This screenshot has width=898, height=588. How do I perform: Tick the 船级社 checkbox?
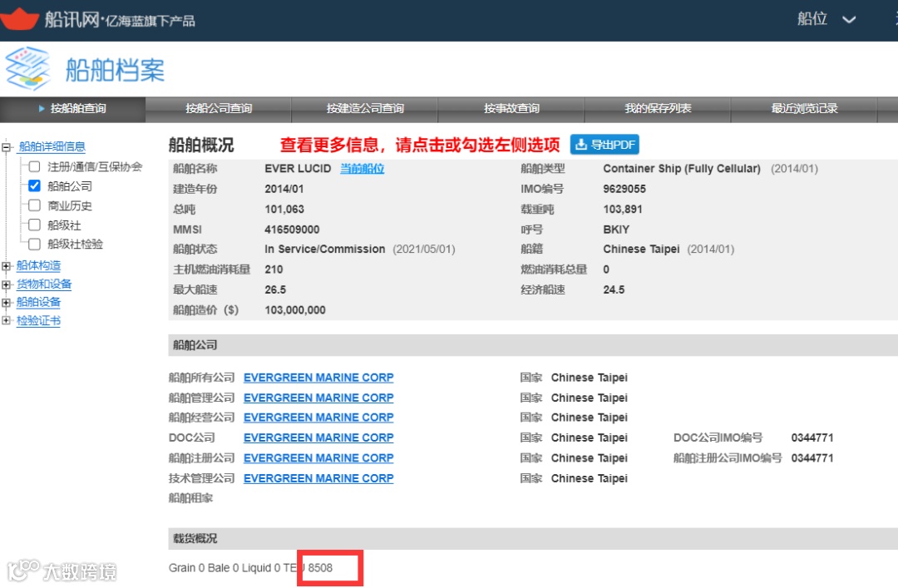point(34,225)
